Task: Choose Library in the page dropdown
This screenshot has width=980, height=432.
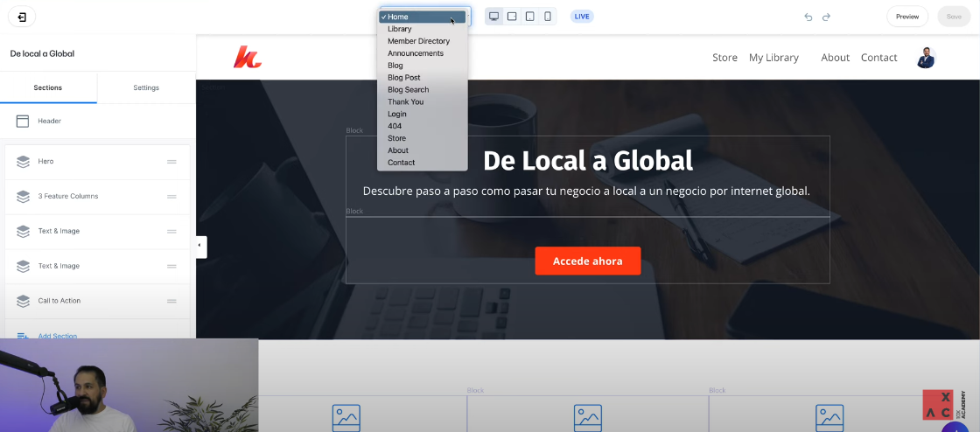Action: tap(423, 30)
